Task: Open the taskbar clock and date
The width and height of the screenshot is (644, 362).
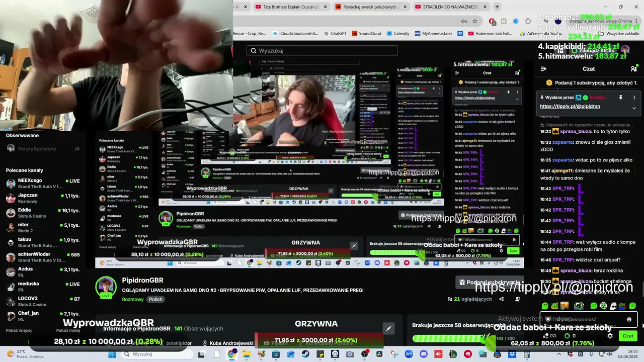Action: point(628,354)
